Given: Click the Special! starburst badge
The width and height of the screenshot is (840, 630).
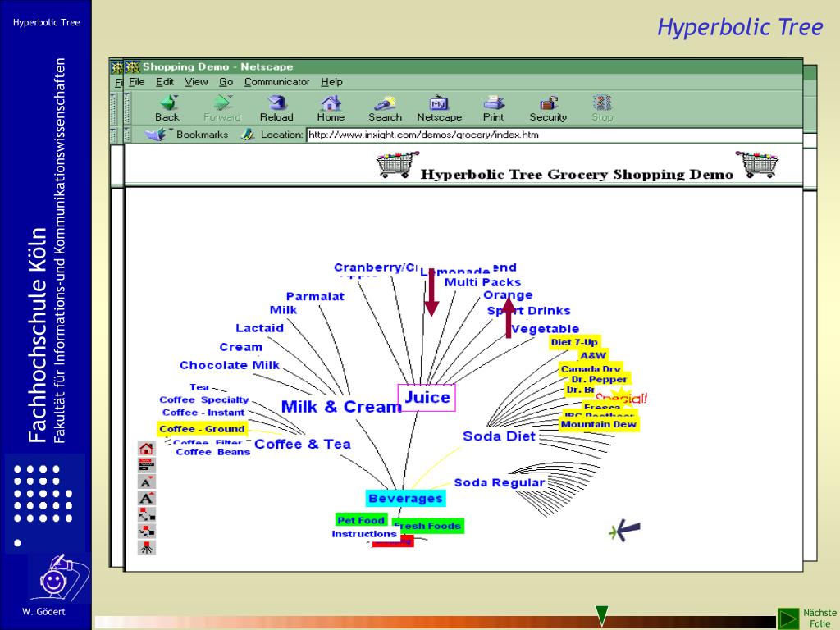Looking at the screenshot, I should (x=622, y=398).
